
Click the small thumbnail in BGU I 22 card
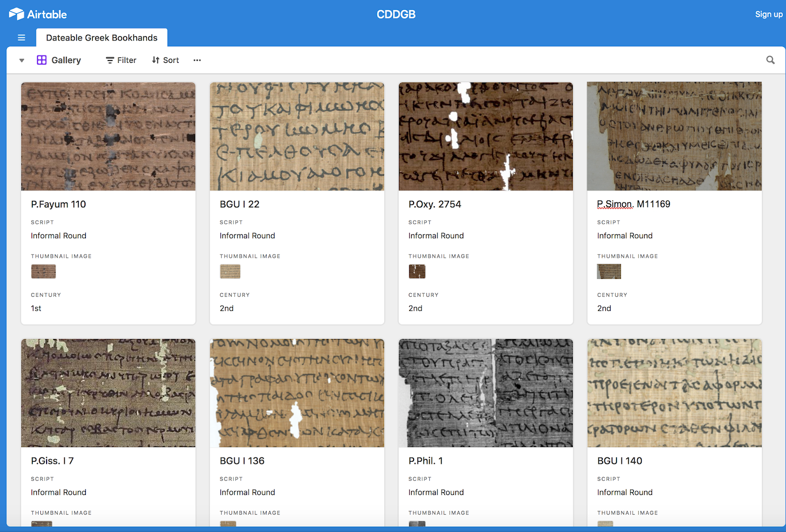(x=230, y=272)
